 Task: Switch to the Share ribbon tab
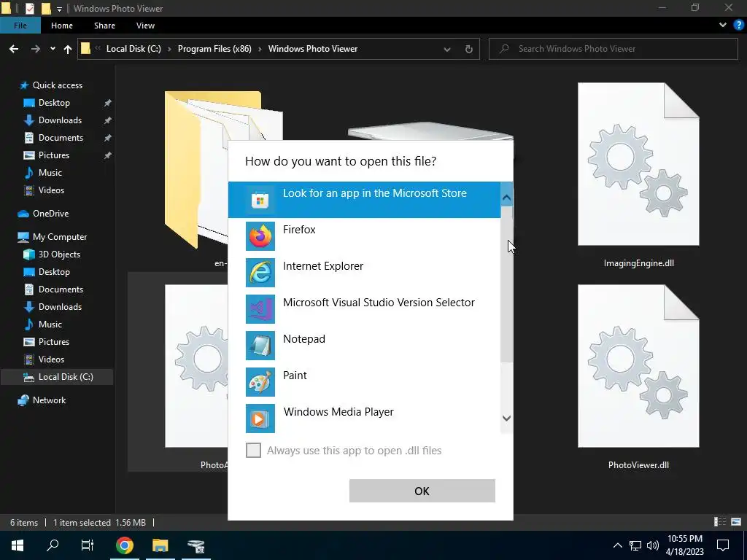coord(104,26)
